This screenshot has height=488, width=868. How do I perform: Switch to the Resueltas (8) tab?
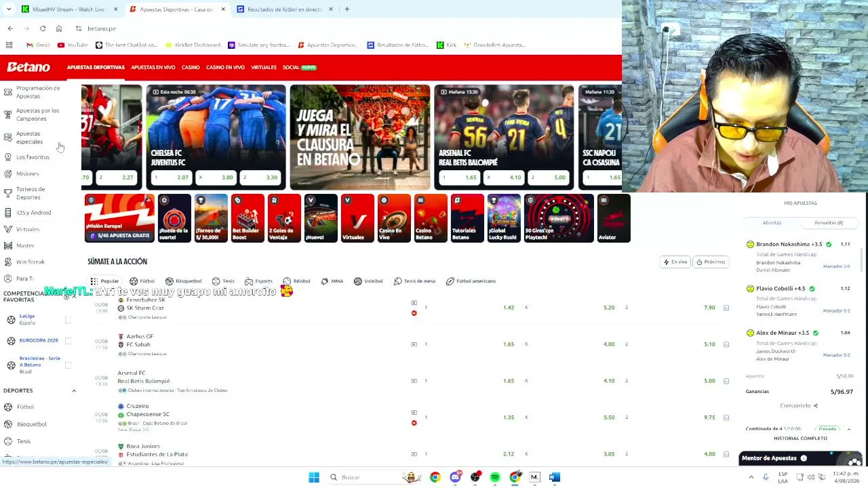[829, 222]
